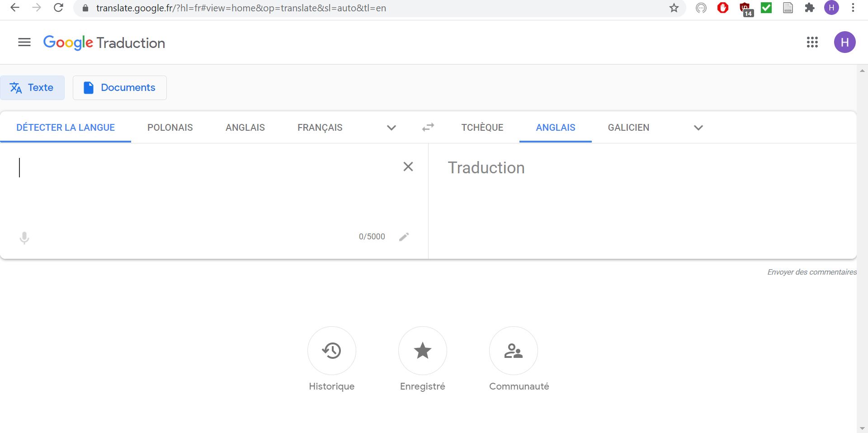868x433 pixels.
Task: Open the Google apps grid
Action: (812, 43)
